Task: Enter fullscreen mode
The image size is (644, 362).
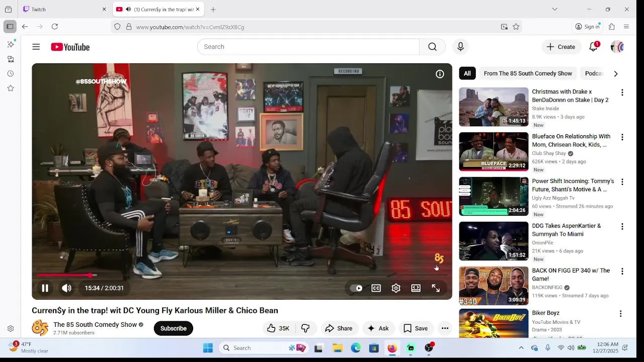Action: 436,288
